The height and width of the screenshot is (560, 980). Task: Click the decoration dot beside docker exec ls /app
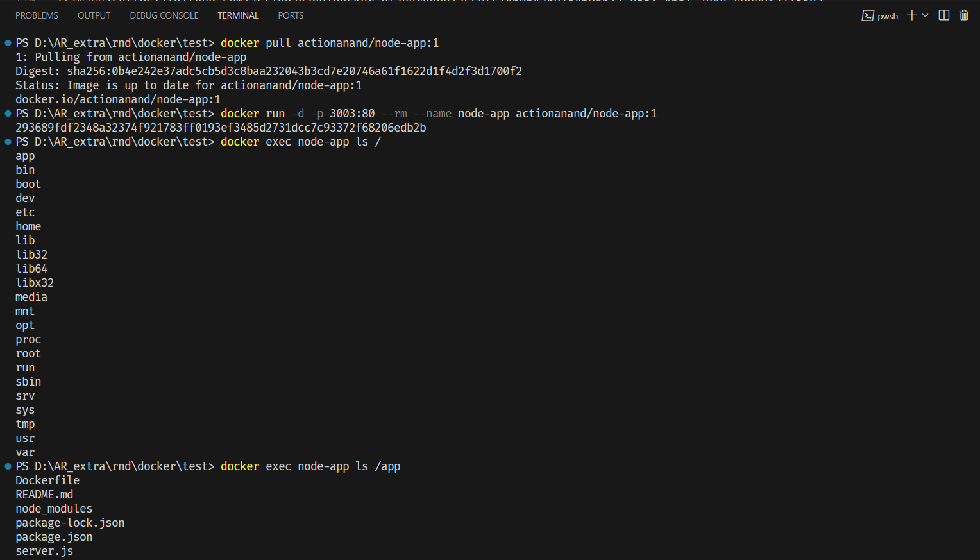(x=6, y=466)
